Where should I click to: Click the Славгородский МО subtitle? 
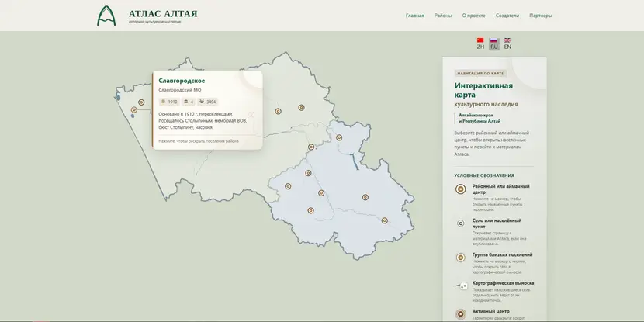pyautogui.click(x=180, y=90)
